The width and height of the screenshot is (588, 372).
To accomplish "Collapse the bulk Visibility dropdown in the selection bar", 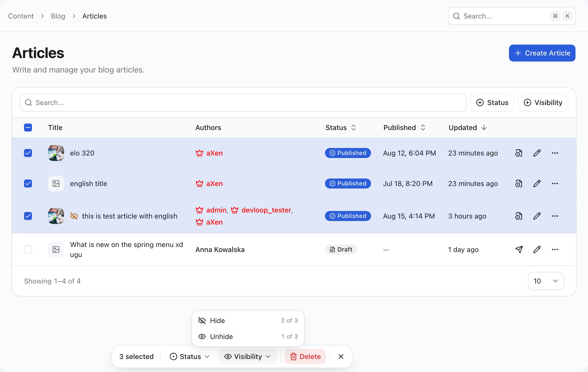I will 248,356.
